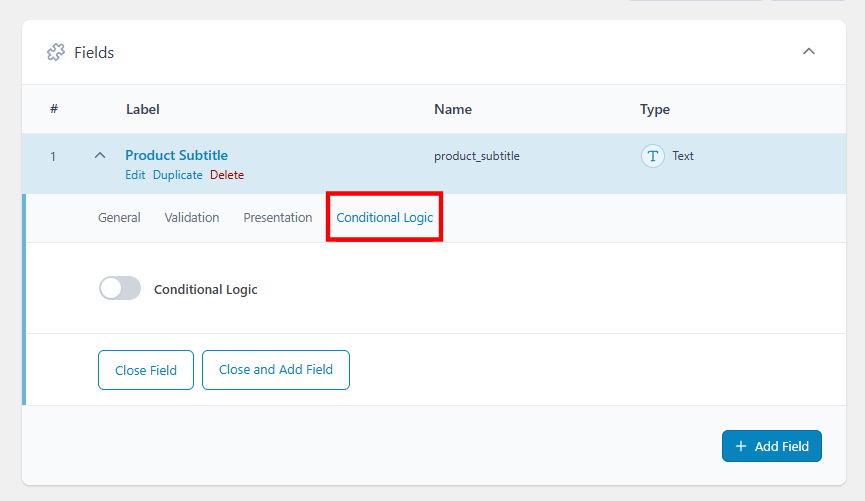Select the Conditional Logic tab
Image resolution: width=865 pixels, height=501 pixels.
(385, 217)
